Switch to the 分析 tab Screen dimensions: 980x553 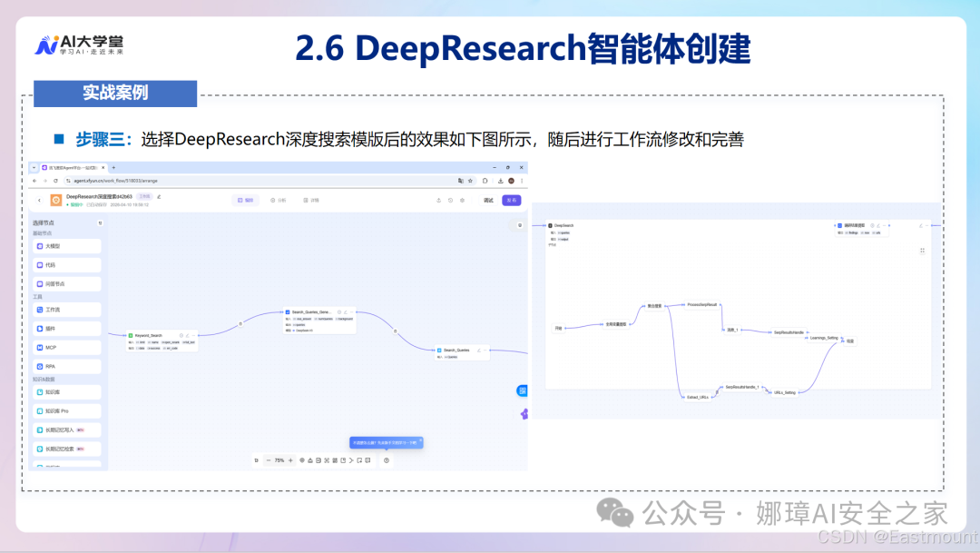279,200
